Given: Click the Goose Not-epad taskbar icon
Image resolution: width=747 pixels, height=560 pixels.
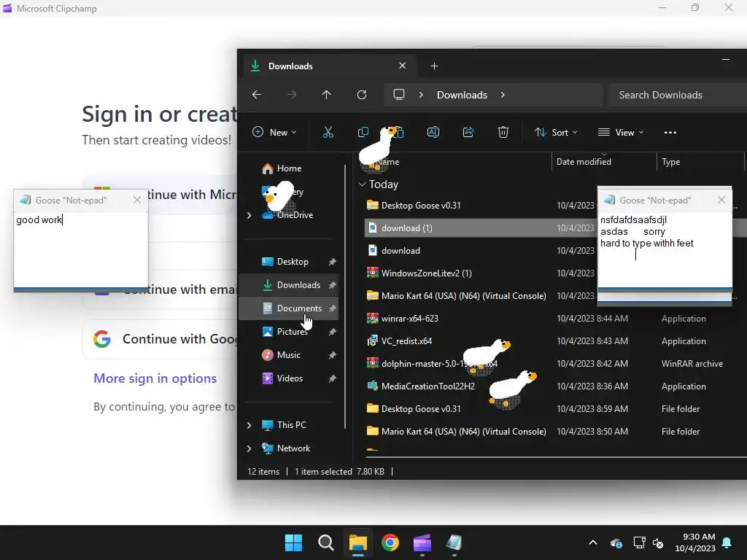Looking at the screenshot, I should pyautogui.click(x=454, y=542).
